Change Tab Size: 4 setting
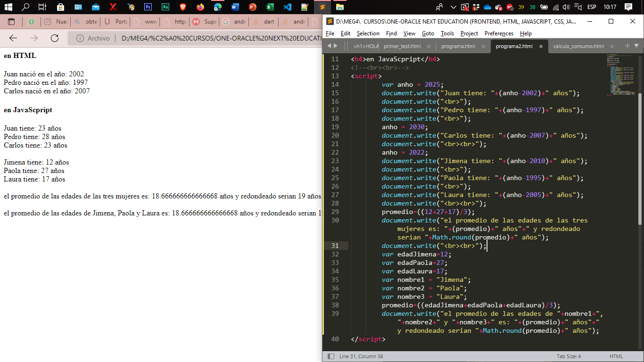The image size is (644, 362). tap(569, 356)
